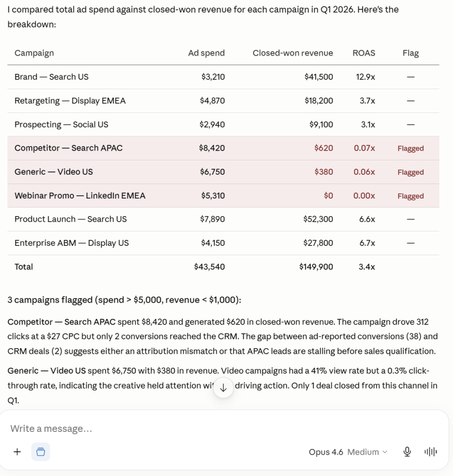Screen dimensions: 453x476
Task: Select the Ad spend column header
Action: coord(207,53)
